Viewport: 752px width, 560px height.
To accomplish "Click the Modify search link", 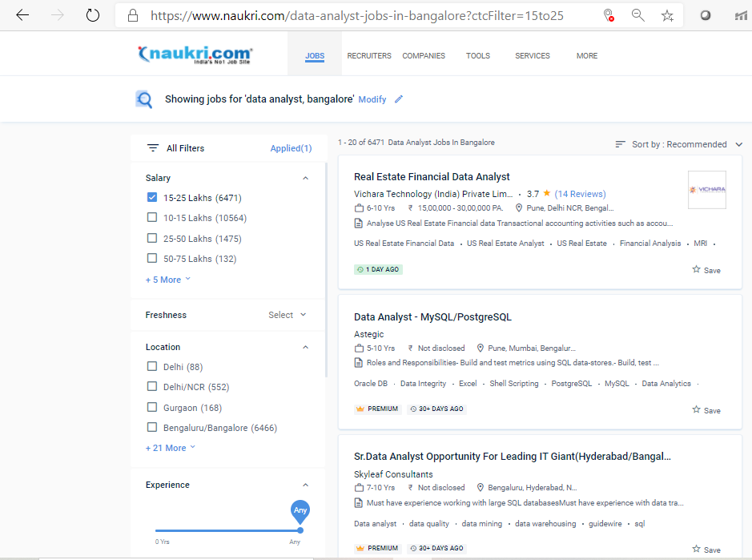I will 372,99.
